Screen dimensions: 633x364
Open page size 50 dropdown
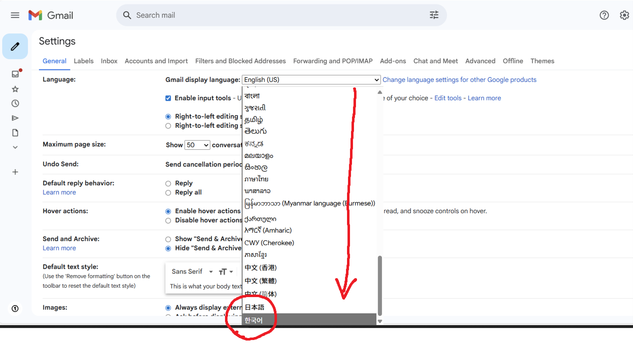pyautogui.click(x=197, y=145)
